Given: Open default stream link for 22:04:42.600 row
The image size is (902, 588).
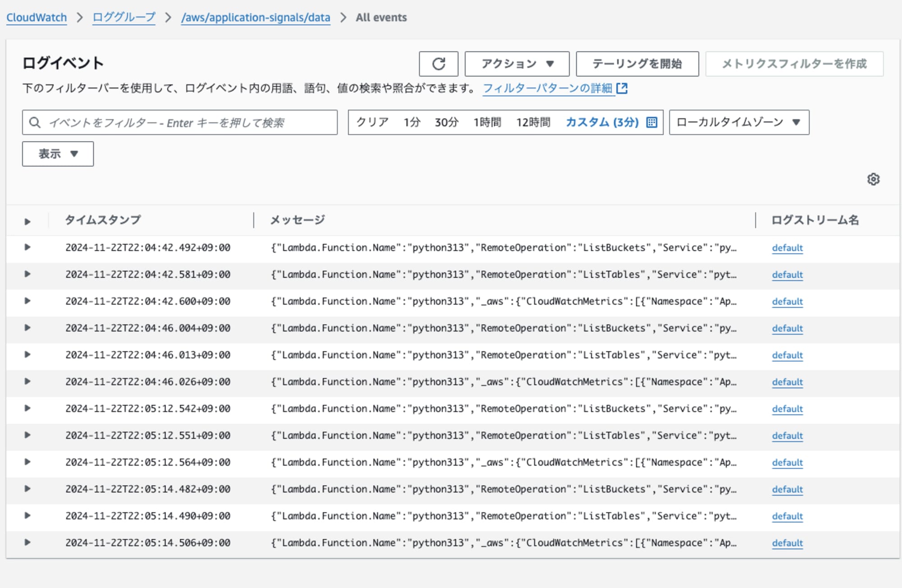Looking at the screenshot, I should pos(787,301).
